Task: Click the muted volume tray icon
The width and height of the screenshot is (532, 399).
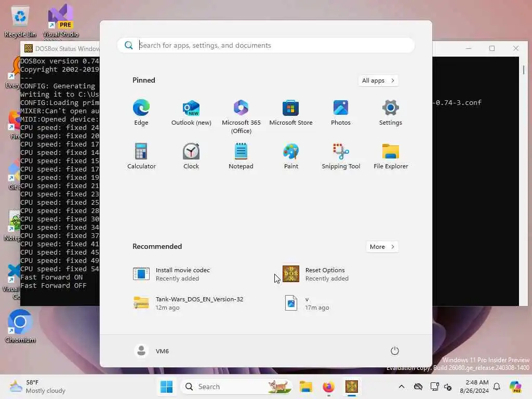Action: [448, 387]
